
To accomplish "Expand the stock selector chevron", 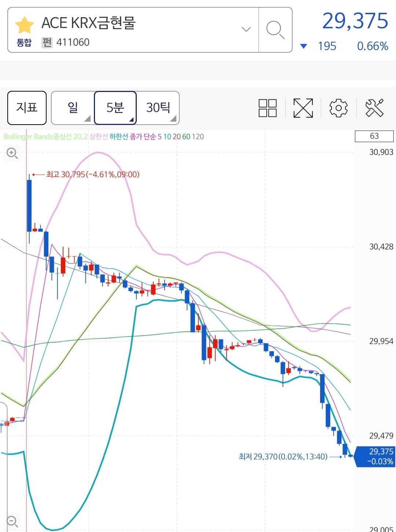I will click(246, 29).
